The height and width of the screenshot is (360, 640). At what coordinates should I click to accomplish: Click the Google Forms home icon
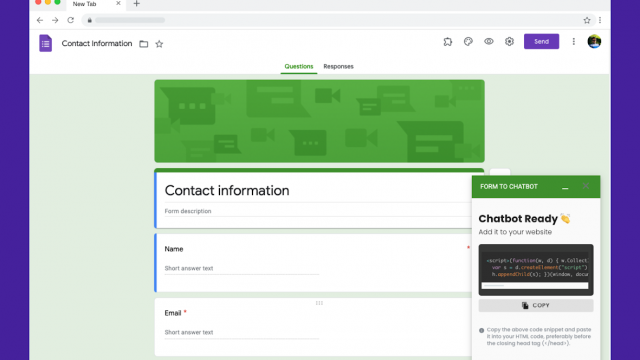45,43
